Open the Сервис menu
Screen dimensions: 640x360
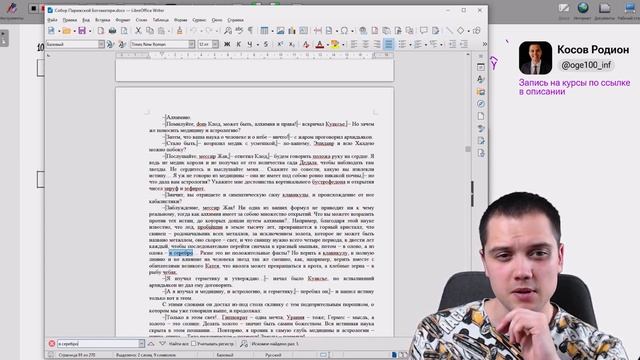click(199, 20)
